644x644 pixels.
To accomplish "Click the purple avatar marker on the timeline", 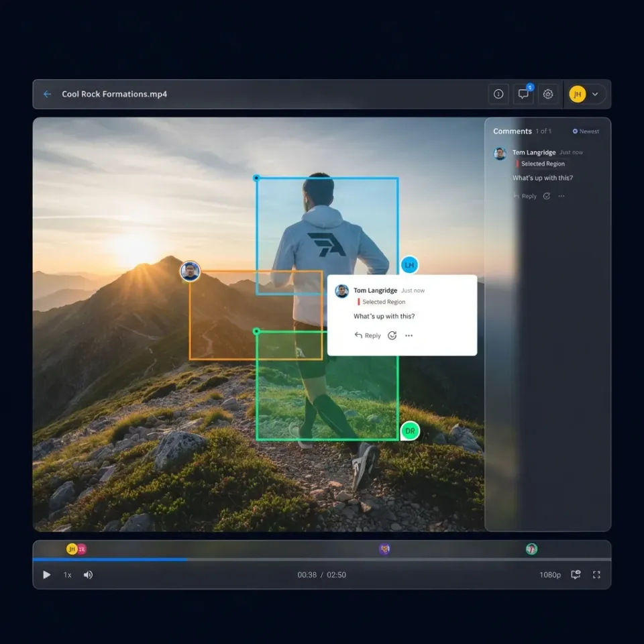I will coord(385,549).
